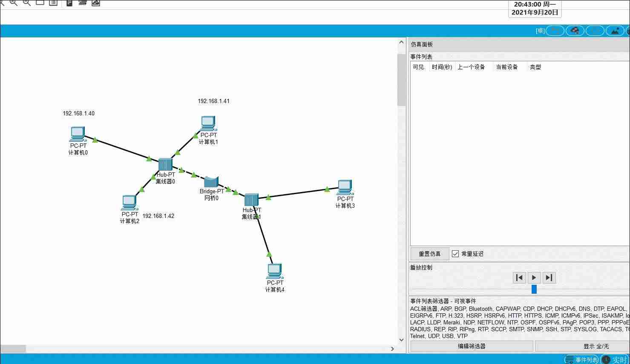Select the Hub-PT 集线器0 device

pos(165,165)
